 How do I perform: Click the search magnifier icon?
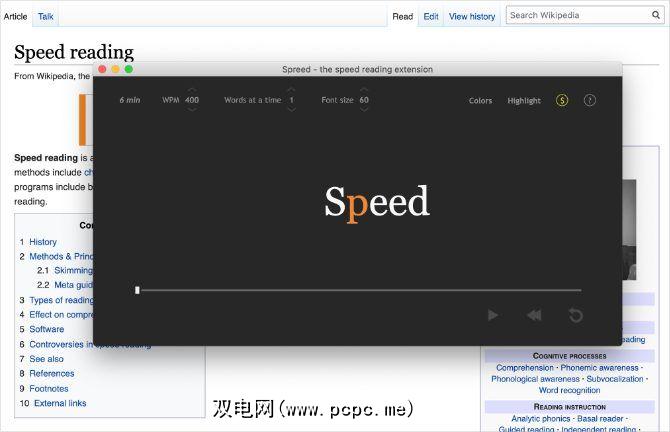(654, 15)
